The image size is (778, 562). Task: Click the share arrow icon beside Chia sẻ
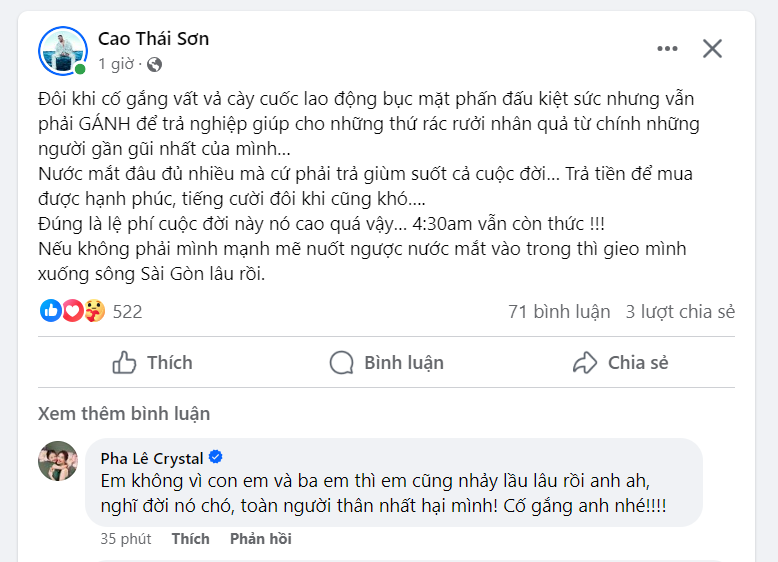coord(585,363)
